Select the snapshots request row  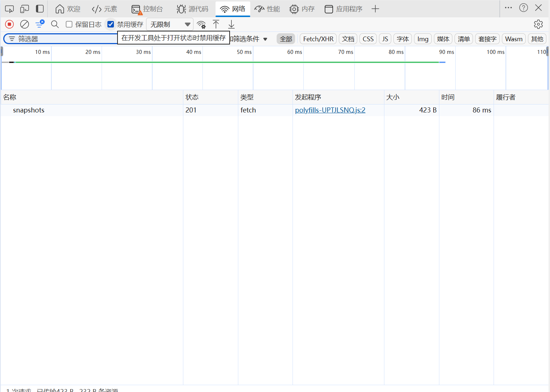point(275,110)
